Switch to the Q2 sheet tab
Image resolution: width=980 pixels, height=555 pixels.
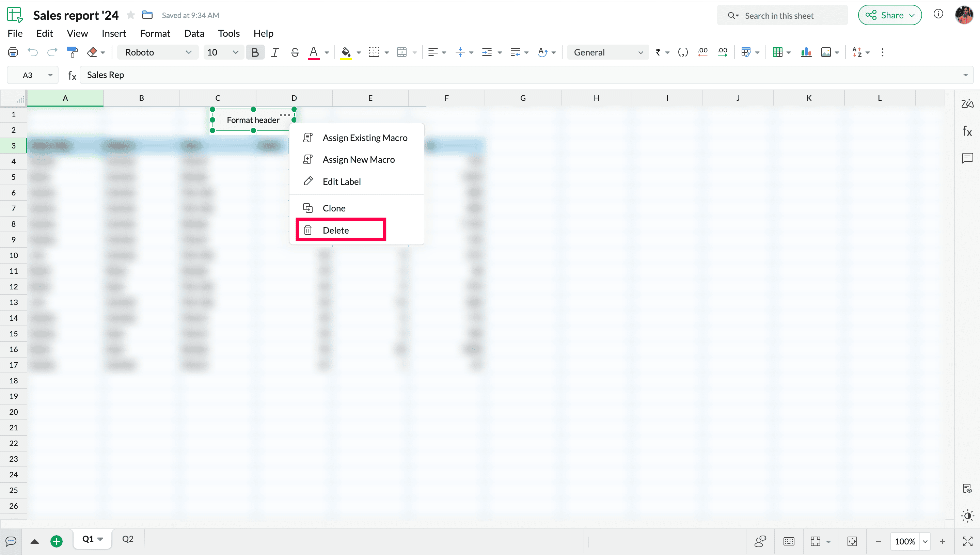tap(128, 539)
